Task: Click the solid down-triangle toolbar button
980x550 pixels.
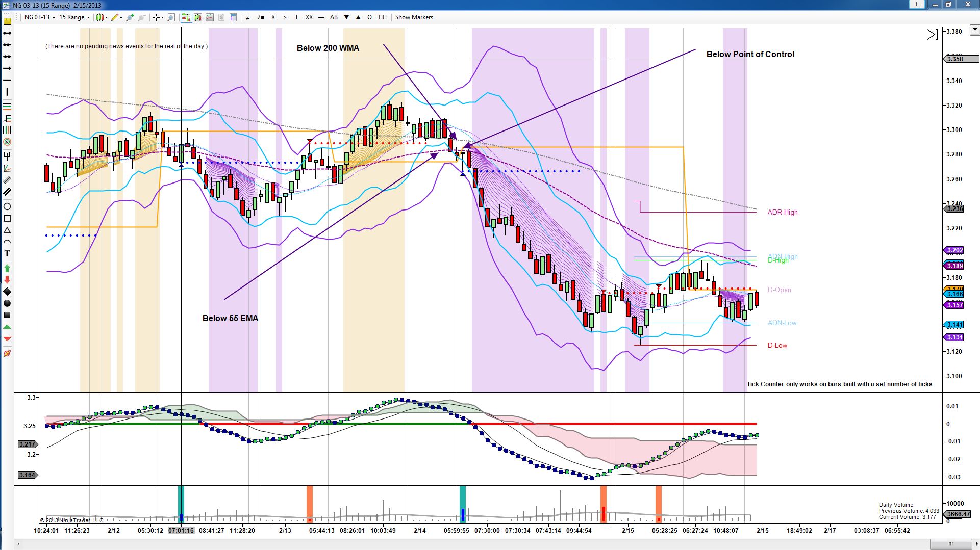Action: pyautogui.click(x=346, y=17)
